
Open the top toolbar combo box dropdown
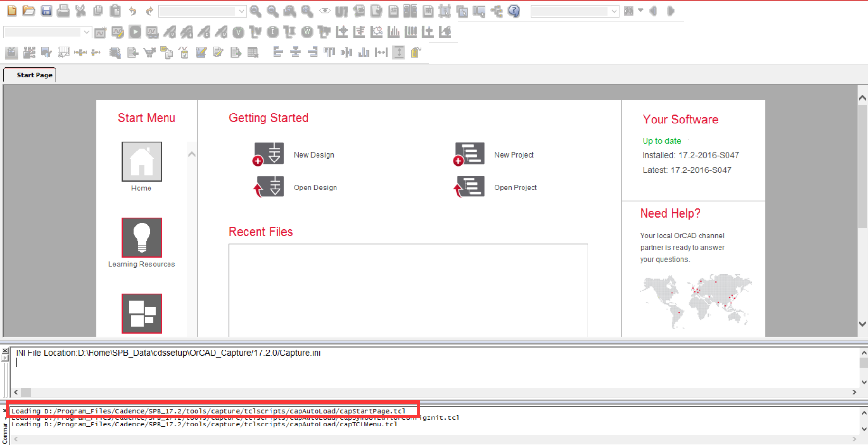[242, 11]
